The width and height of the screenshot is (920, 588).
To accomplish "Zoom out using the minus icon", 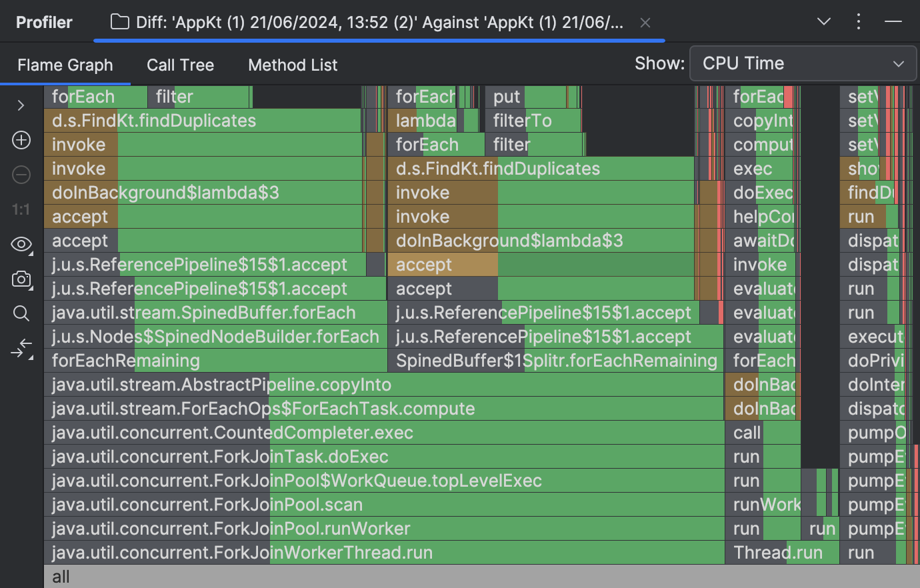I will (21, 175).
